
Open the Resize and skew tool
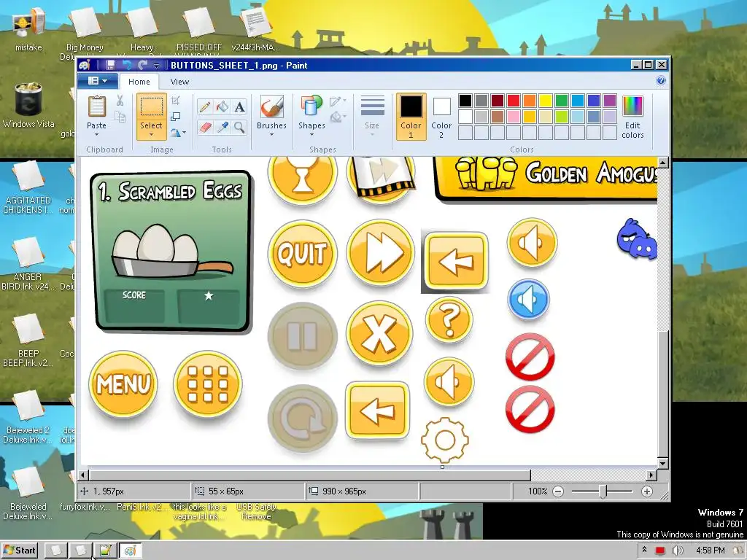[x=175, y=117]
